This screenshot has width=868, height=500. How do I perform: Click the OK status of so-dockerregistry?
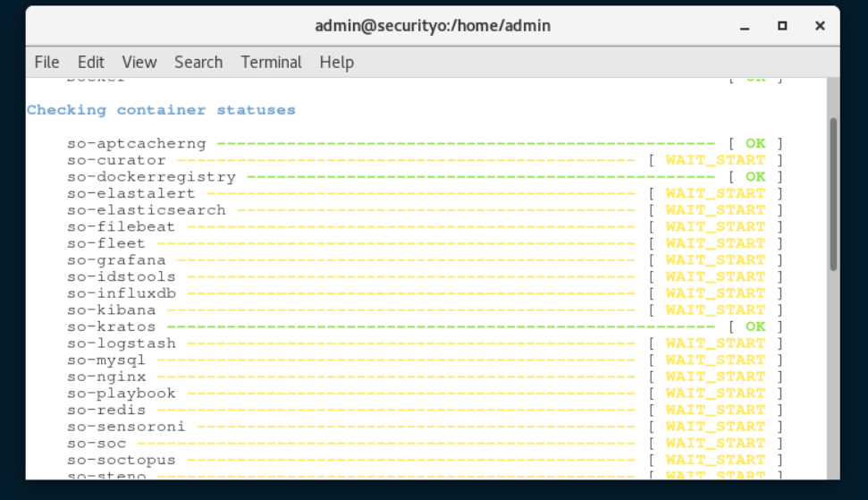point(755,176)
